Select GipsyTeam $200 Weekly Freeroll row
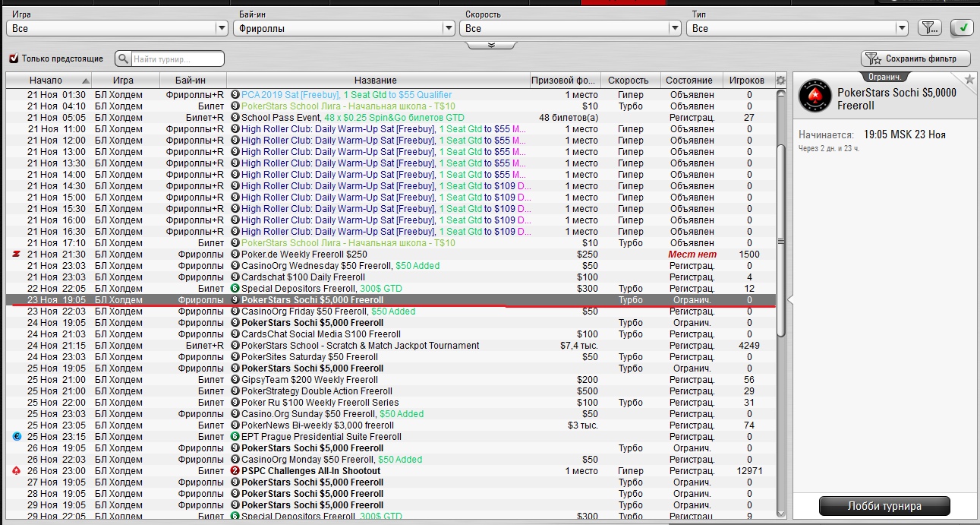 [x=391, y=380]
